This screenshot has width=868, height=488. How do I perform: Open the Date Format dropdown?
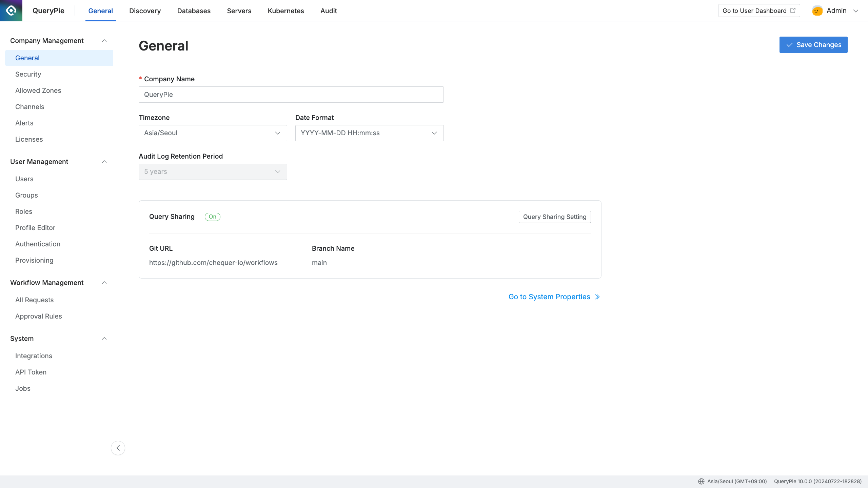[x=369, y=133]
